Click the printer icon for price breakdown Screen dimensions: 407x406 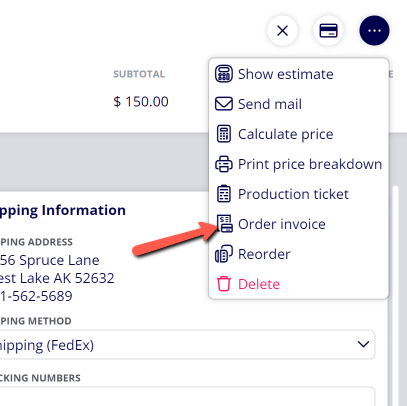pyautogui.click(x=224, y=164)
